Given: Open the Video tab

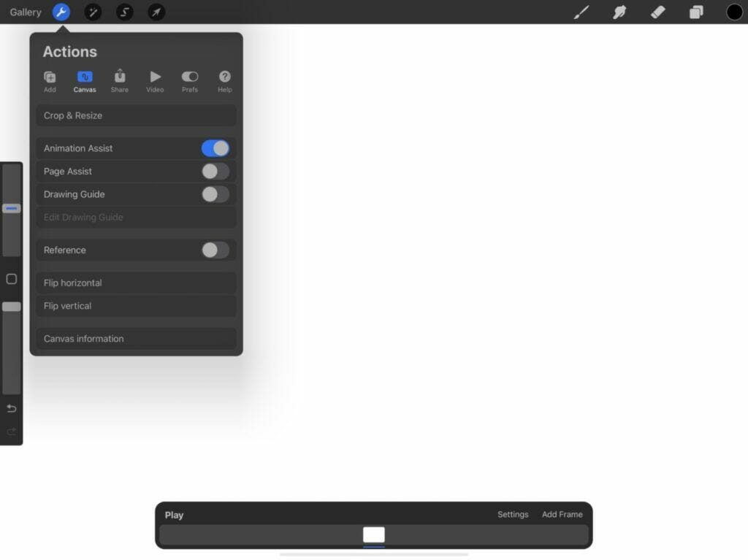Looking at the screenshot, I should pos(155,81).
